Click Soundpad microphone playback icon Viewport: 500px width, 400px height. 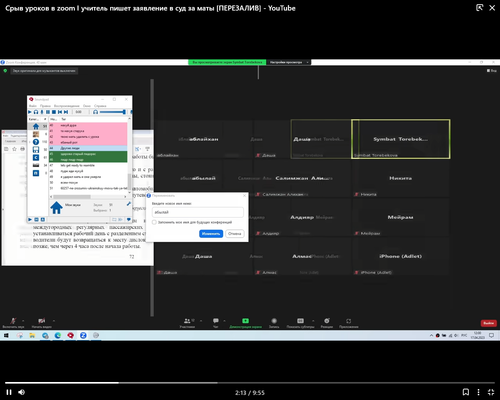click(42, 112)
